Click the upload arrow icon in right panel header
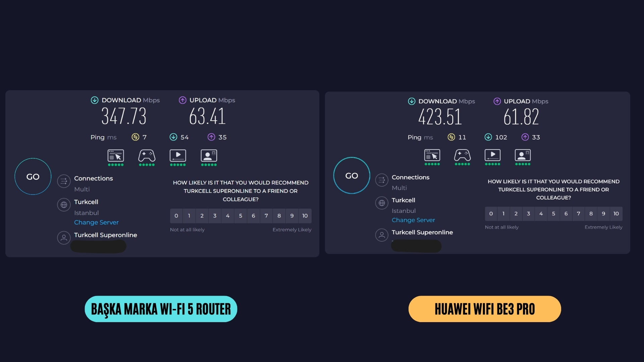644x362 pixels. [497, 101]
